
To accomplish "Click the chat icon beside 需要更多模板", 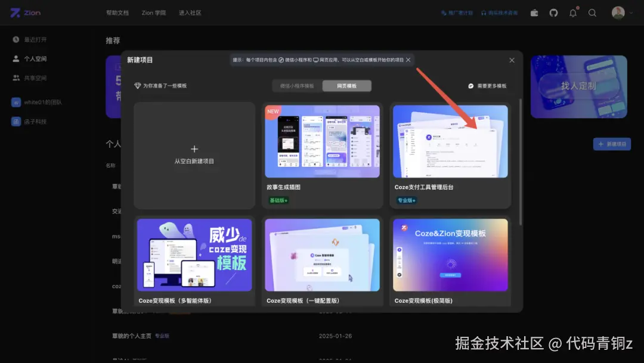I will [x=470, y=86].
